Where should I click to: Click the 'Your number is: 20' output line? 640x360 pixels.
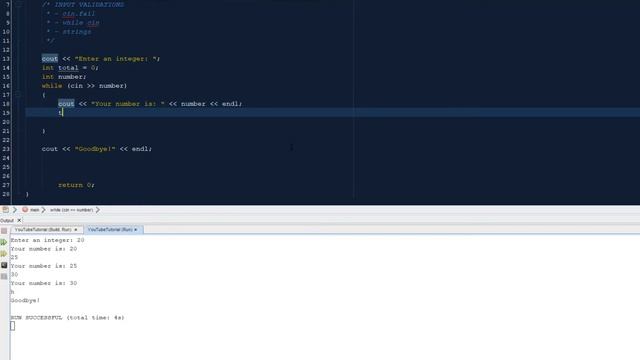(44, 249)
